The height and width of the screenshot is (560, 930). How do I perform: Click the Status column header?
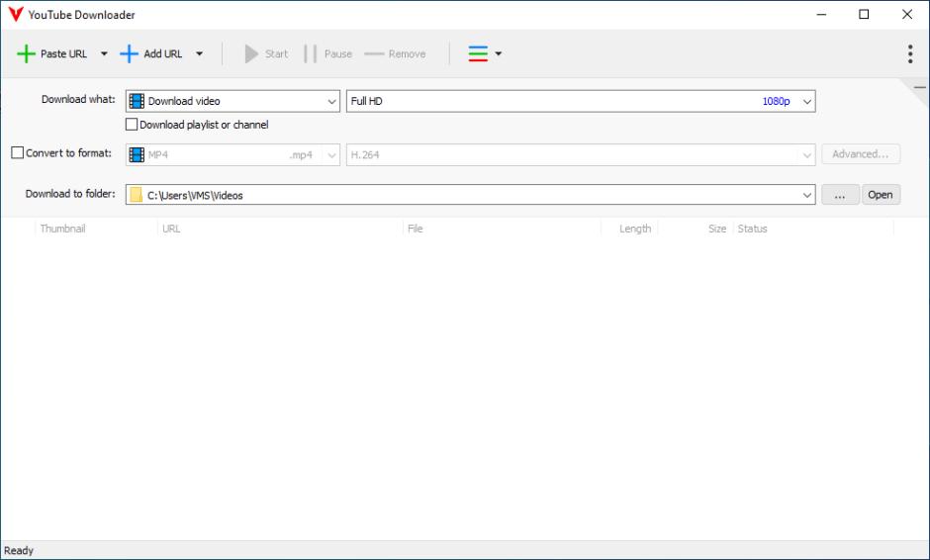(813, 229)
